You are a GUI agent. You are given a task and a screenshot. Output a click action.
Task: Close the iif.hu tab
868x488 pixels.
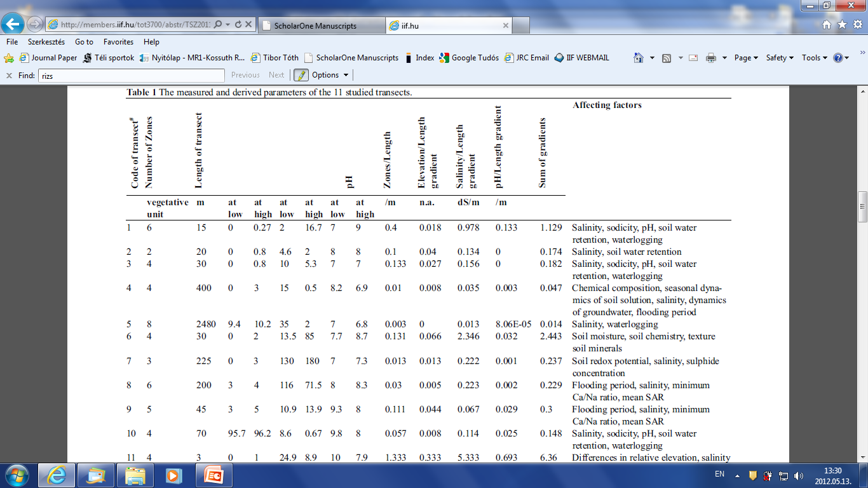coord(505,26)
